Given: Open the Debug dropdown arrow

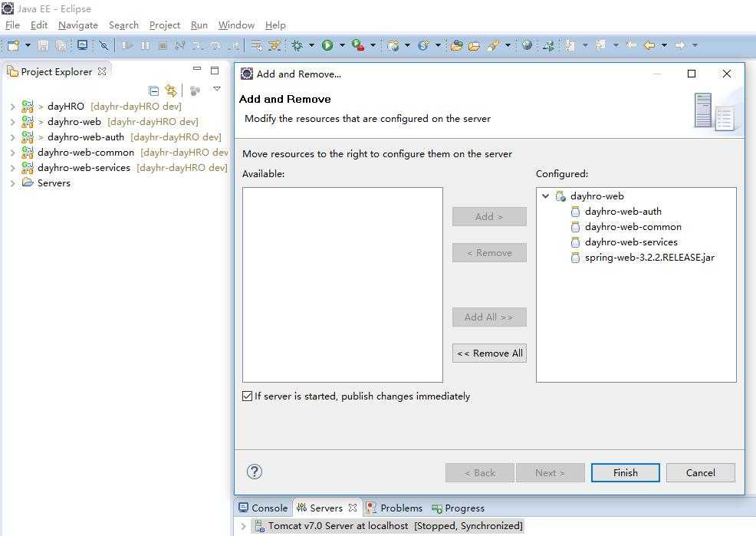Looking at the screenshot, I should (311, 45).
